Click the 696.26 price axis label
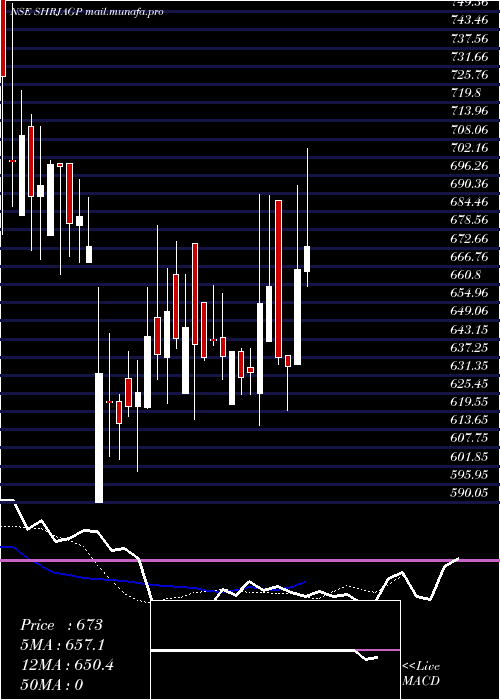The width and height of the screenshot is (500, 700). [470, 166]
